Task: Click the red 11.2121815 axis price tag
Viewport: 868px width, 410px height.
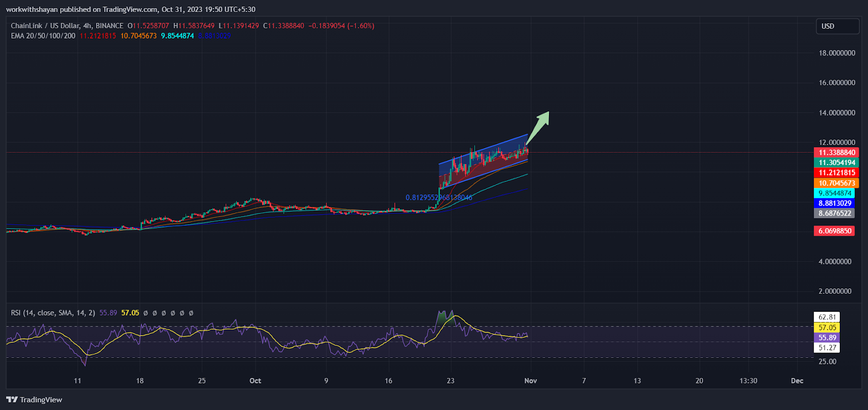Action: [837, 173]
